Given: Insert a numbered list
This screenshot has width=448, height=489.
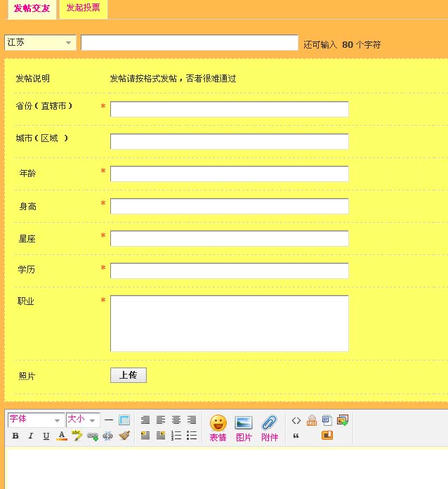Looking at the screenshot, I should pyautogui.click(x=176, y=436).
